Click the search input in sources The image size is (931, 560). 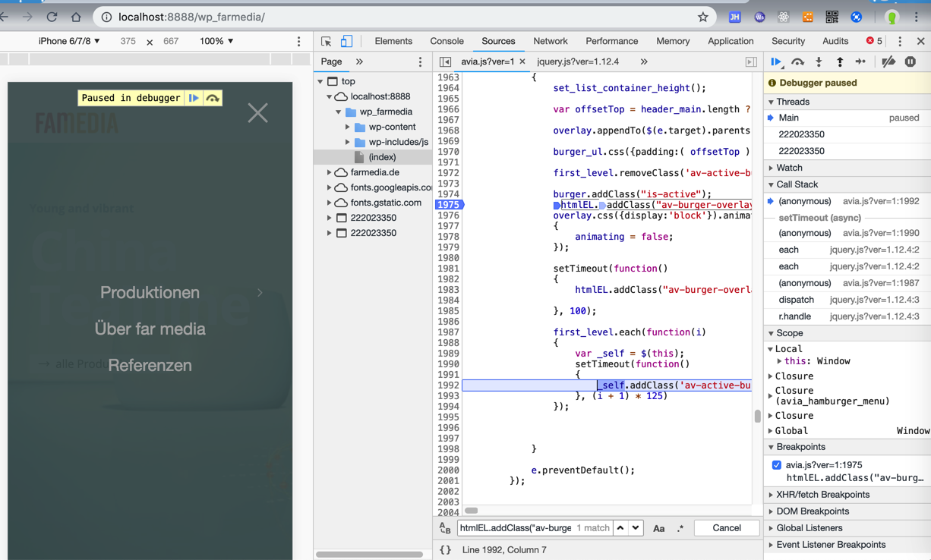(x=515, y=528)
